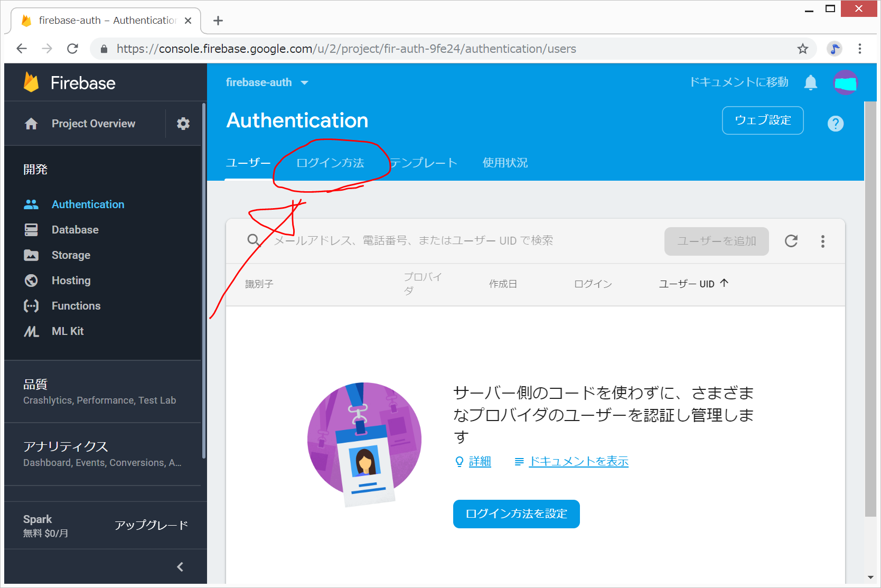881x588 pixels.
Task: Open the ドキュメントを表示 link
Action: pyautogui.click(x=578, y=462)
